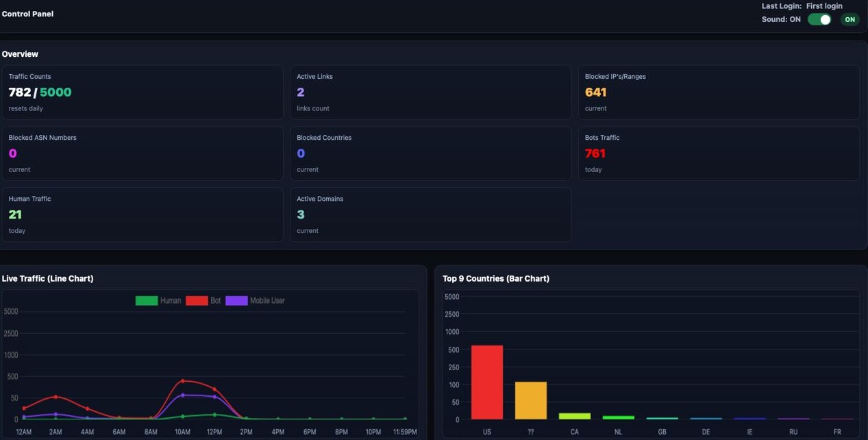Screen dimensions: 868x440
Task: Click the Bot data point at 10AM
Action: click(x=183, y=380)
